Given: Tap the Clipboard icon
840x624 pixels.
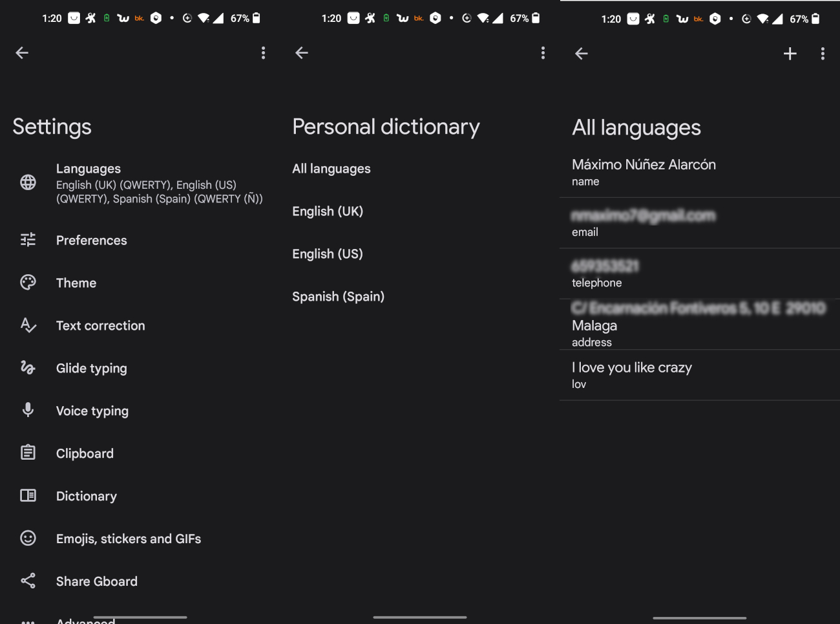Looking at the screenshot, I should [28, 453].
